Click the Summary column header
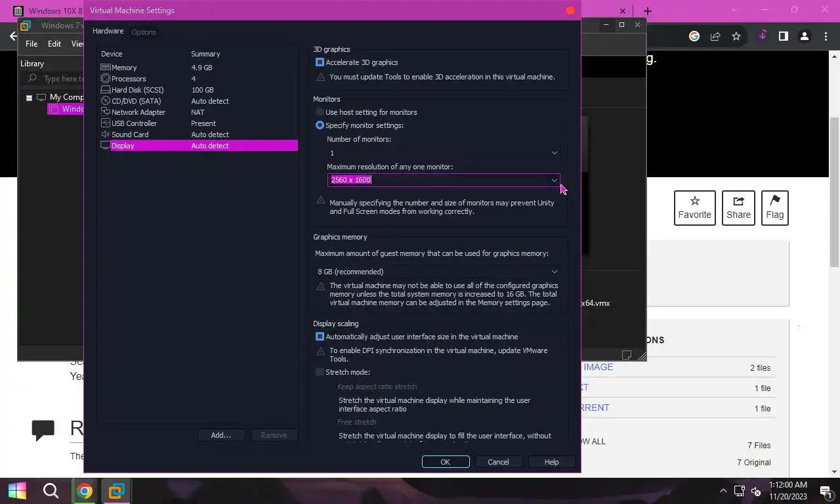Viewport: 840px width, 504px height. [205, 54]
